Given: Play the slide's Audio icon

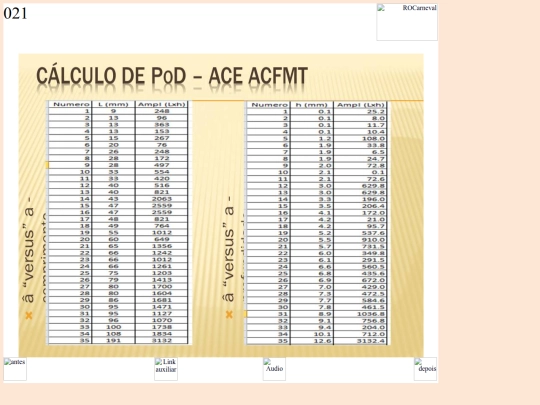Looking at the screenshot, I should point(274,369).
